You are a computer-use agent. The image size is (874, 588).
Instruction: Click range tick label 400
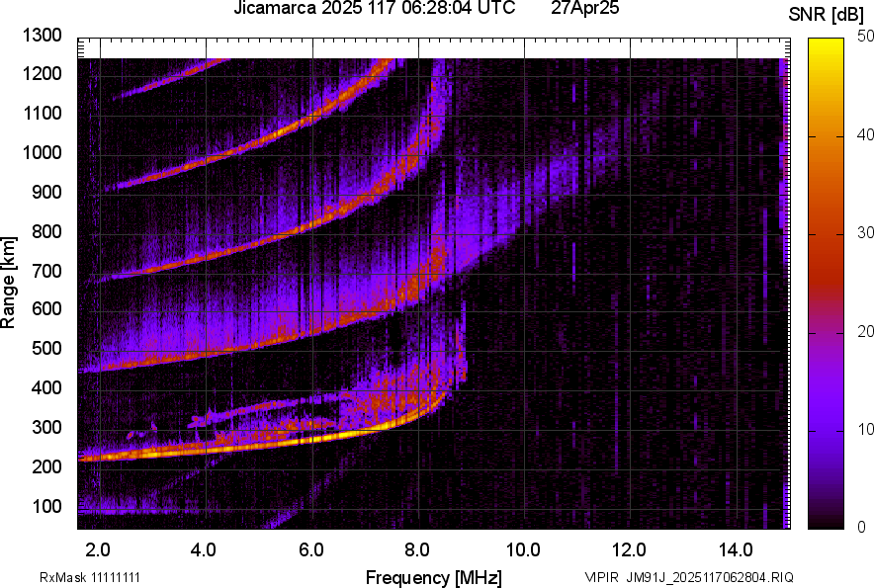46,387
